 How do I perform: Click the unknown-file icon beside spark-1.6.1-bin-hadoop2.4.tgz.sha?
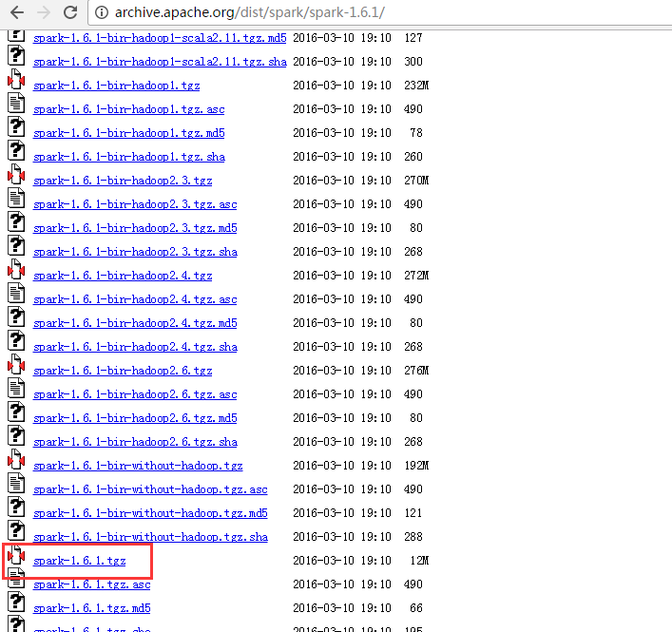click(x=16, y=341)
